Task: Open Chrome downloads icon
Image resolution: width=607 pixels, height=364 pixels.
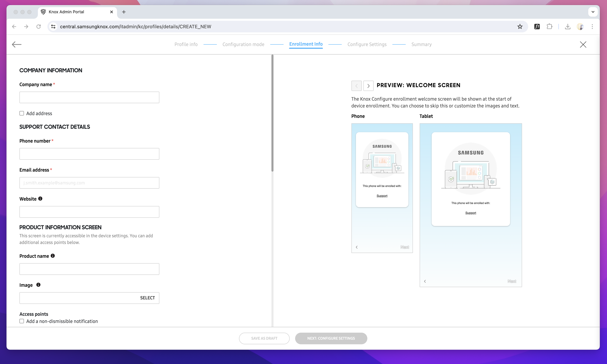Action: pos(567,26)
